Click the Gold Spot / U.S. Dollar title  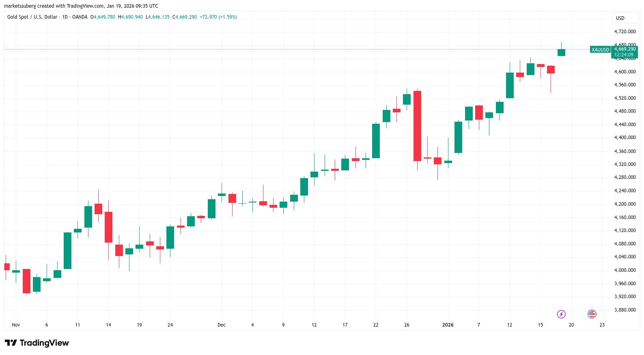coord(32,17)
